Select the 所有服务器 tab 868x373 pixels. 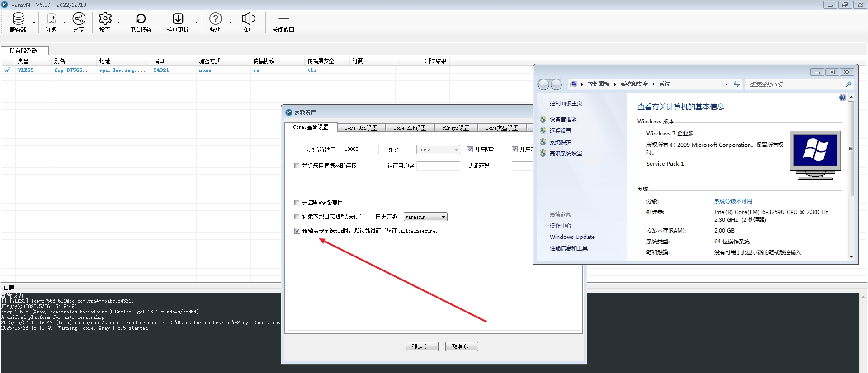tap(24, 51)
